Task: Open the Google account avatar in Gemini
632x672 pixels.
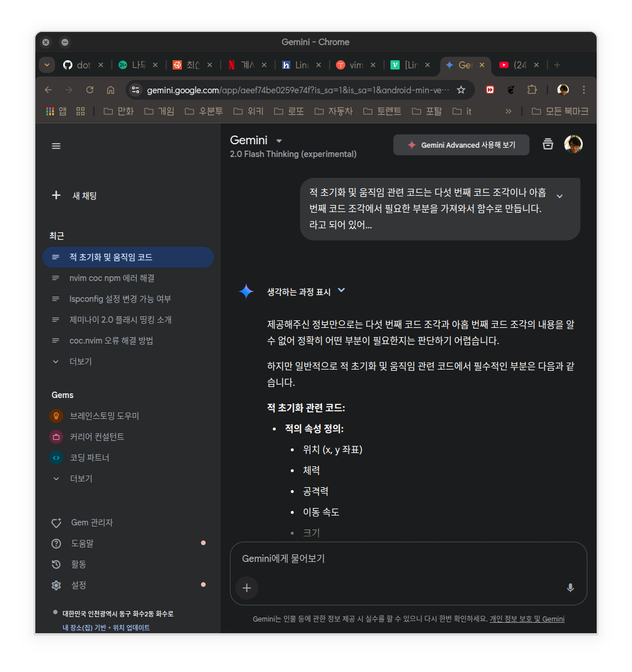Action: (573, 144)
